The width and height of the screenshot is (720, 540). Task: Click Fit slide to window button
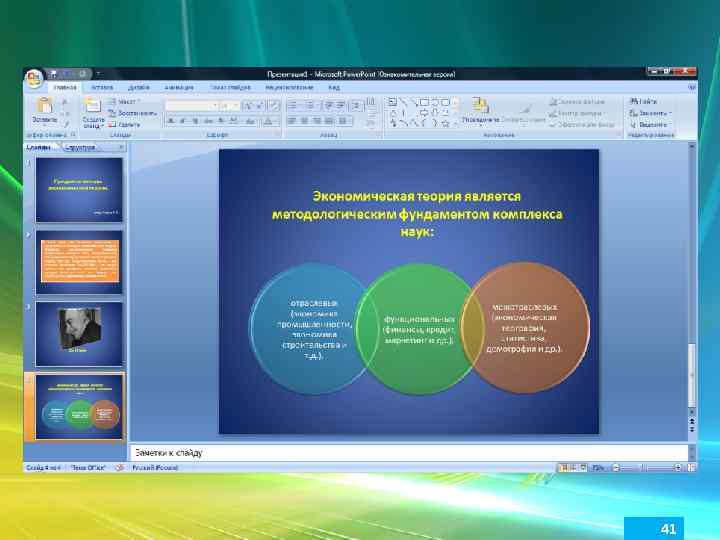click(691, 467)
